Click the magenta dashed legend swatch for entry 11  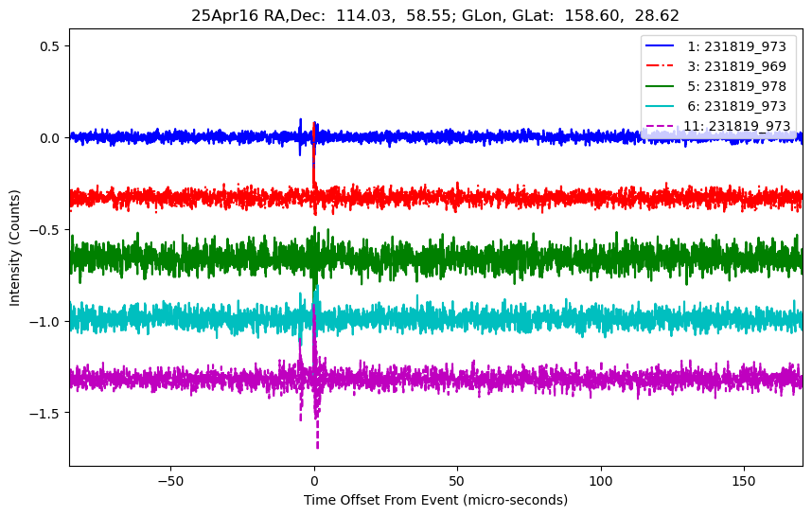point(662,126)
